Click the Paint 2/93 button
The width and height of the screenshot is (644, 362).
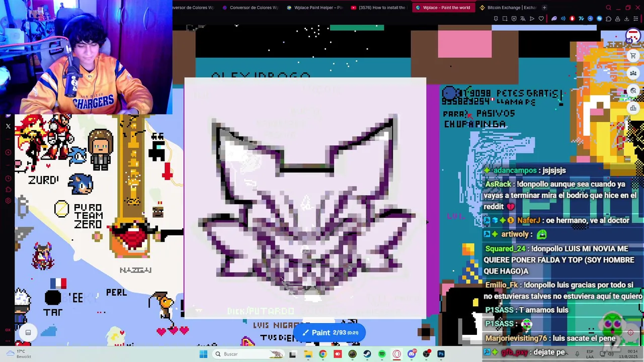click(x=330, y=332)
